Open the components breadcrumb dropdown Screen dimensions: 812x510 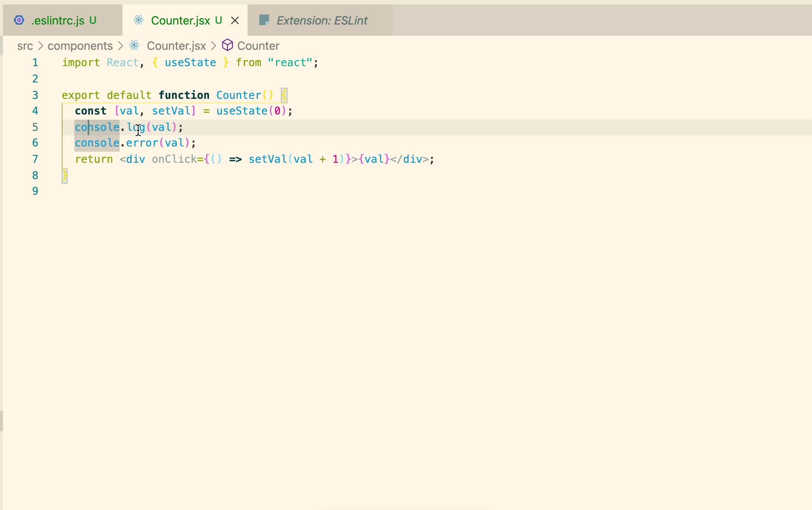(80, 45)
